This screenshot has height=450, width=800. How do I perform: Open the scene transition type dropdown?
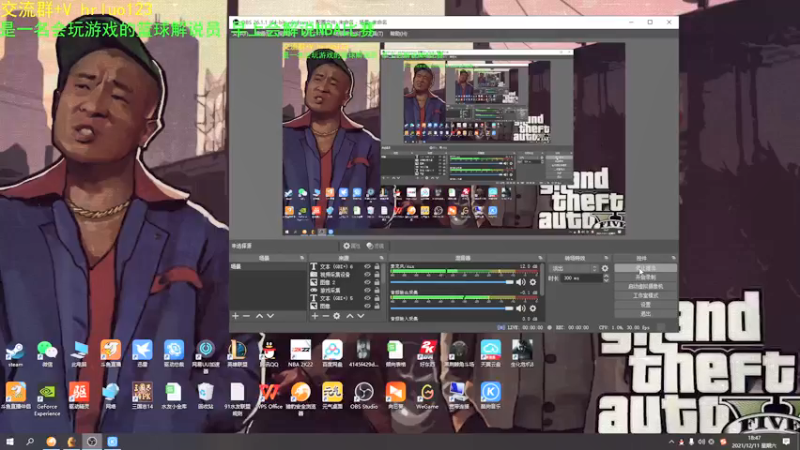tap(574, 268)
